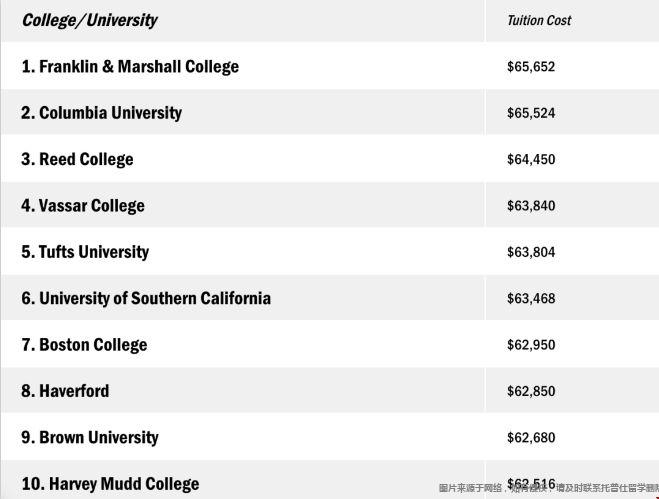Click the College/University column header
Screen dimensions: 659x499
point(90,20)
